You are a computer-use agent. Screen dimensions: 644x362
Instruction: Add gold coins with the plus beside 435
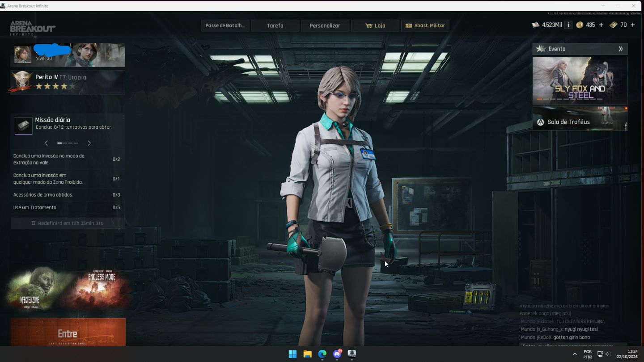coord(601,25)
